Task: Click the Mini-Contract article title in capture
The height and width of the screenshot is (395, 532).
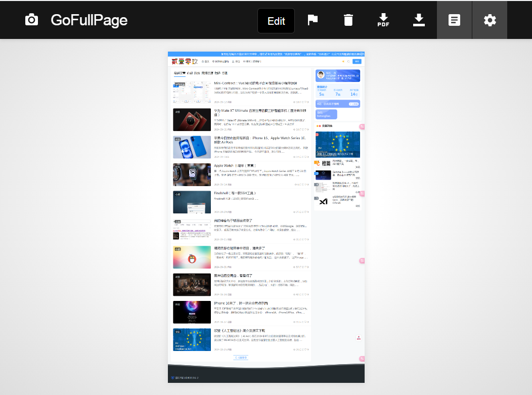Action: (x=255, y=83)
